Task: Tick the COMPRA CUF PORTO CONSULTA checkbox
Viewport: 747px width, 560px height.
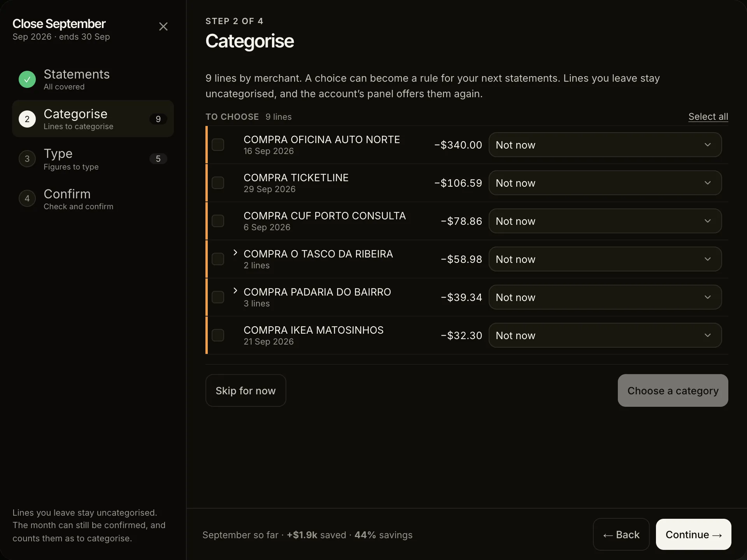Action: pyautogui.click(x=218, y=221)
